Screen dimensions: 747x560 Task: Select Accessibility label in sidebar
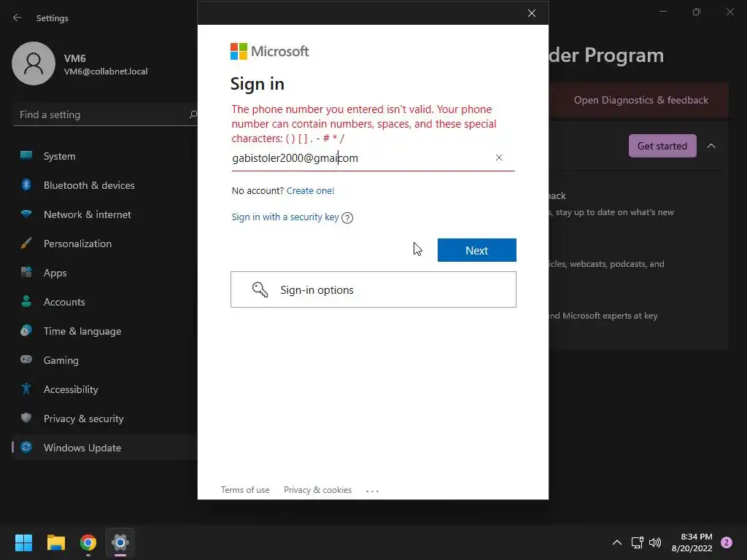(71, 389)
